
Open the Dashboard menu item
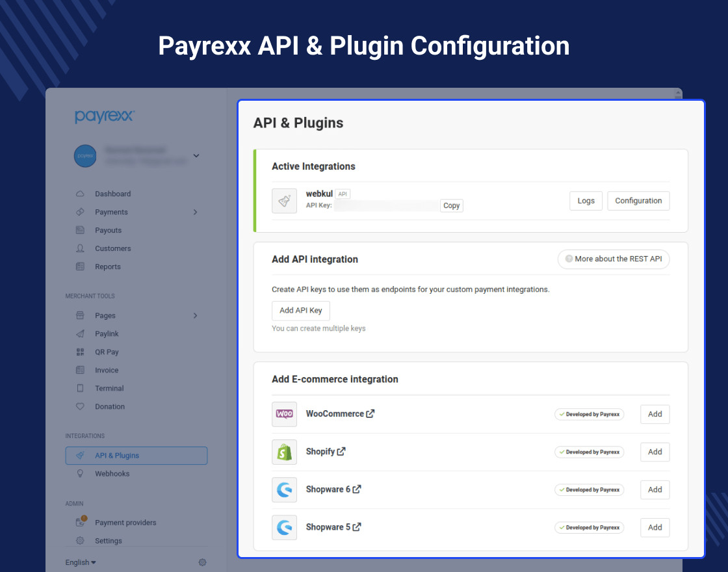(x=113, y=194)
